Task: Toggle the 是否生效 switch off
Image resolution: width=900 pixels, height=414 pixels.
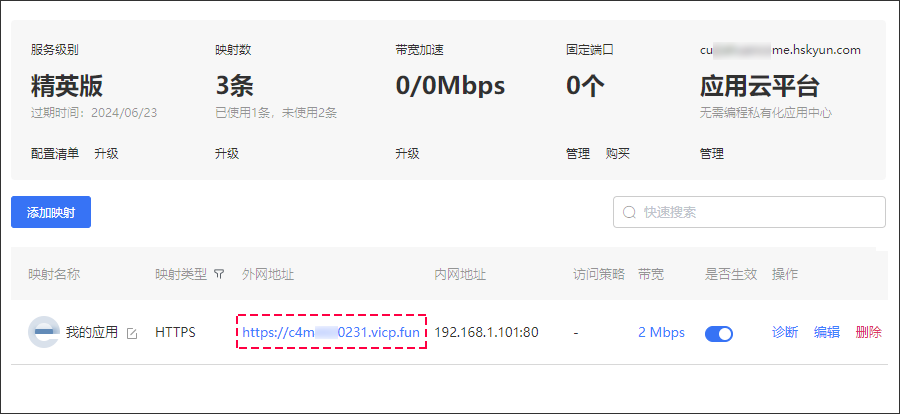Action: tap(719, 334)
